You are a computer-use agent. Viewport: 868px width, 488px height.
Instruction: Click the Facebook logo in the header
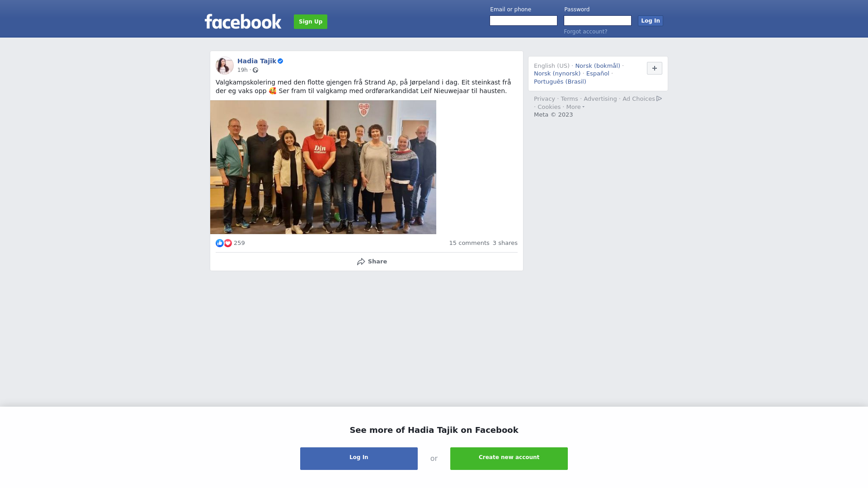[243, 21]
